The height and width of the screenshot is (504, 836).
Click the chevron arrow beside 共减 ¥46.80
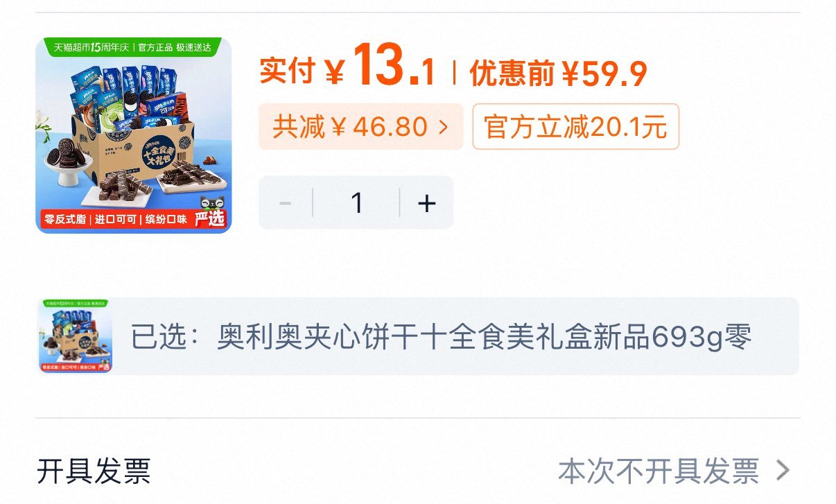point(443,127)
